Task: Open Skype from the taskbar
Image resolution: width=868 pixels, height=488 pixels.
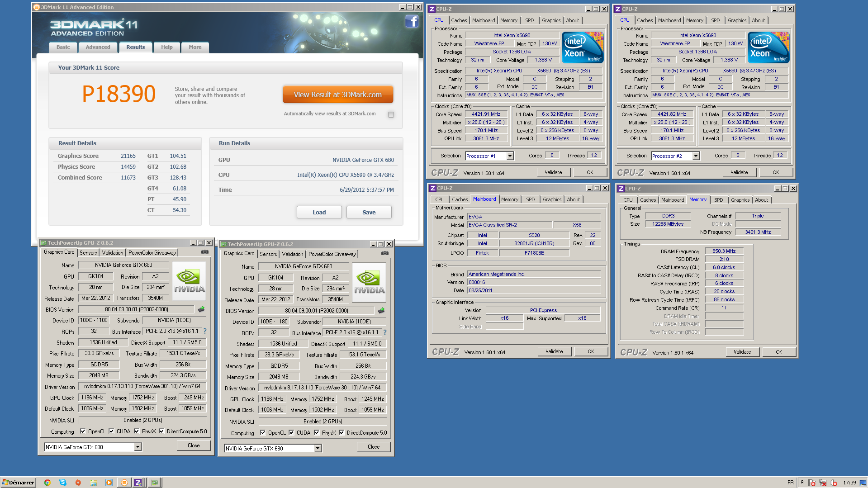Action: (x=62, y=483)
